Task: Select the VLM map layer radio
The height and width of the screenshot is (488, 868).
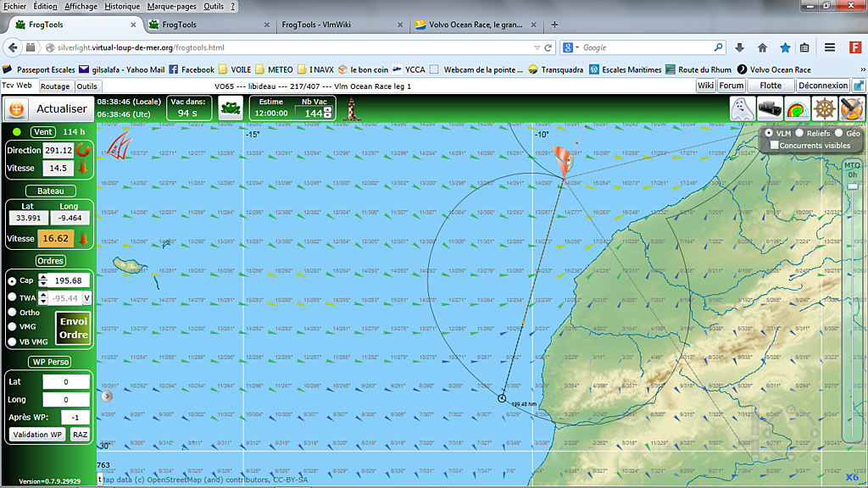Action: [x=769, y=133]
